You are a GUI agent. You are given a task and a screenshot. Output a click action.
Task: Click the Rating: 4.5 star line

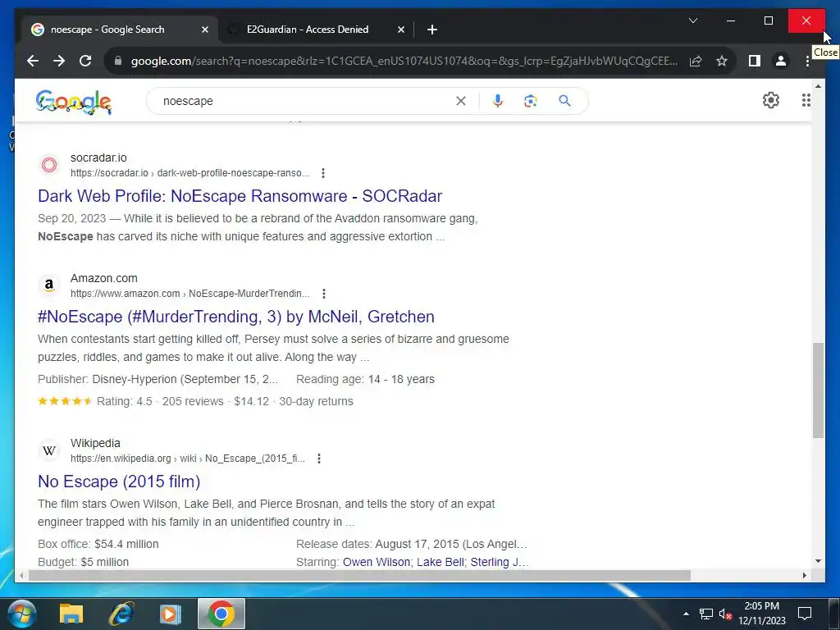195,401
